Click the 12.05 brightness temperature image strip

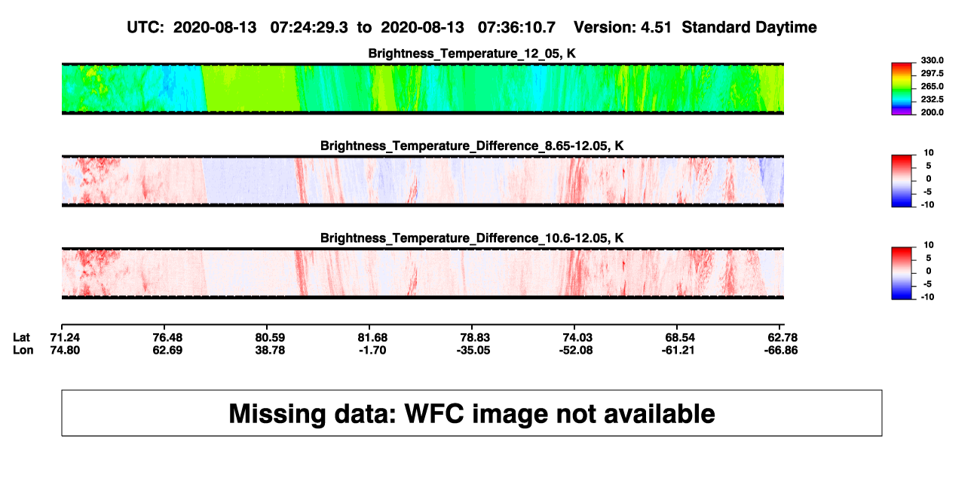[423, 88]
